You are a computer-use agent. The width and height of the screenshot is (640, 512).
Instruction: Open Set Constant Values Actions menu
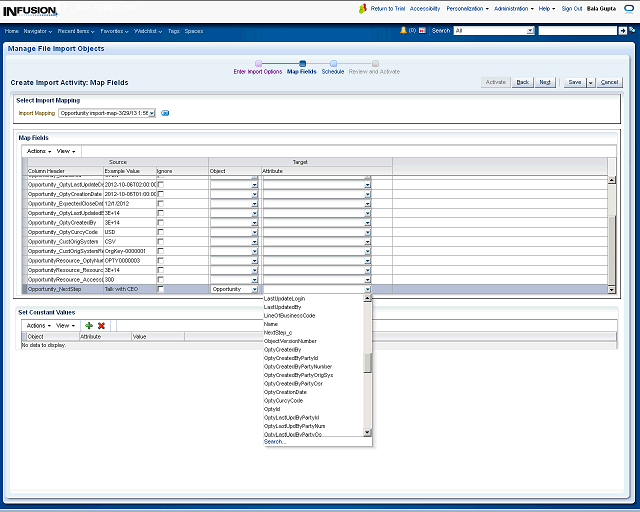[x=39, y=325]
